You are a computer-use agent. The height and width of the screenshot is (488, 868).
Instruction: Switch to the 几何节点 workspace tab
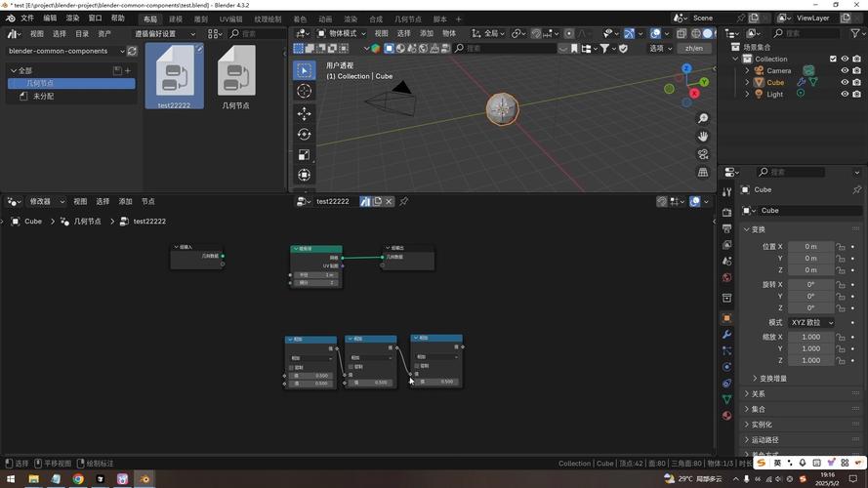[408, 20]
